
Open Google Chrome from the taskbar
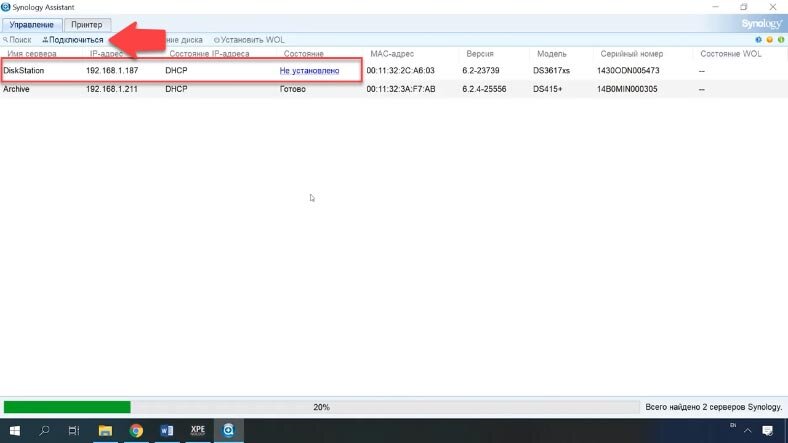tap(136, 430)
